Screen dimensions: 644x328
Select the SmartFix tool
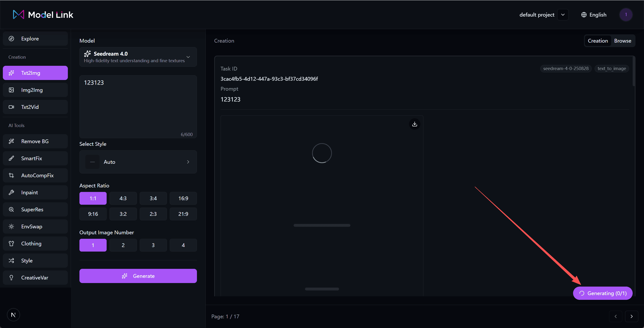click(x=35, y=158)
